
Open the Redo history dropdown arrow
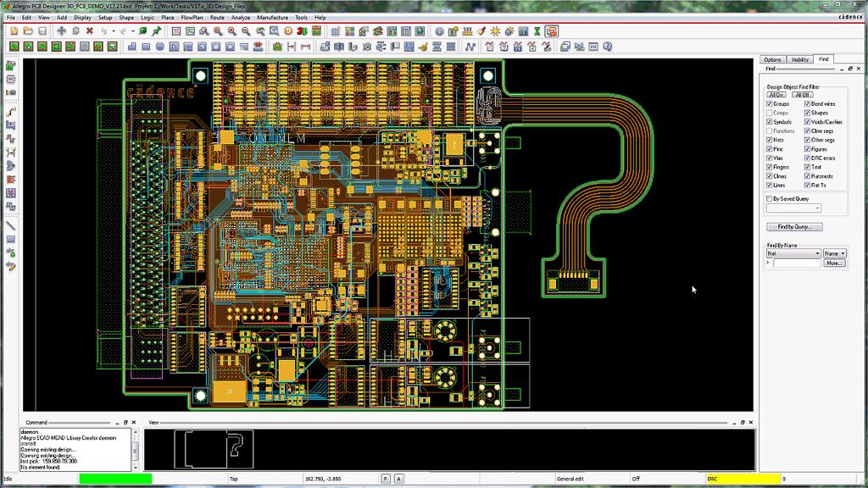pyautogui.click(x=133, y=31)
